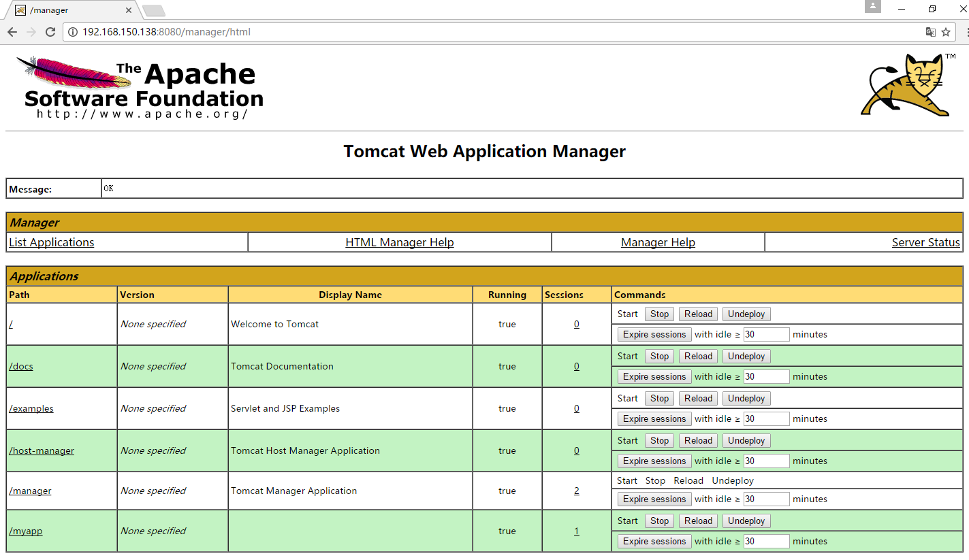The height and width of the screenshot is (560, 969).
Task: Reload the page with the refresh icon
Action: point(50,32)
